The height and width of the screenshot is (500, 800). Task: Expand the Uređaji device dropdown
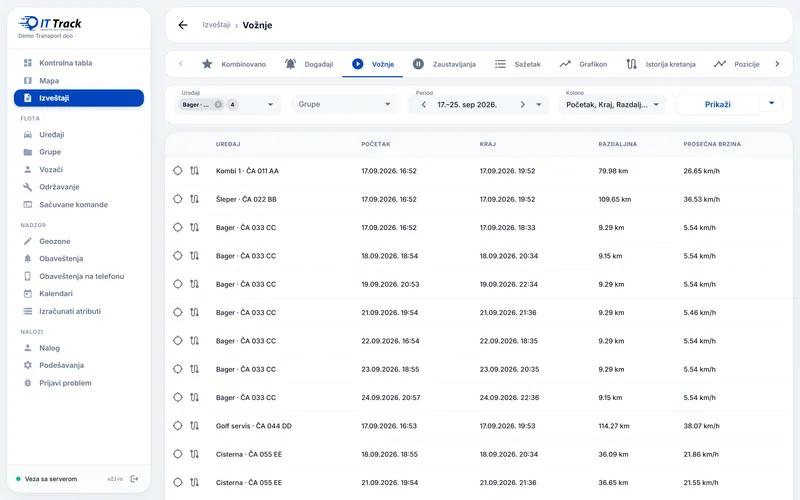(270, 105)
